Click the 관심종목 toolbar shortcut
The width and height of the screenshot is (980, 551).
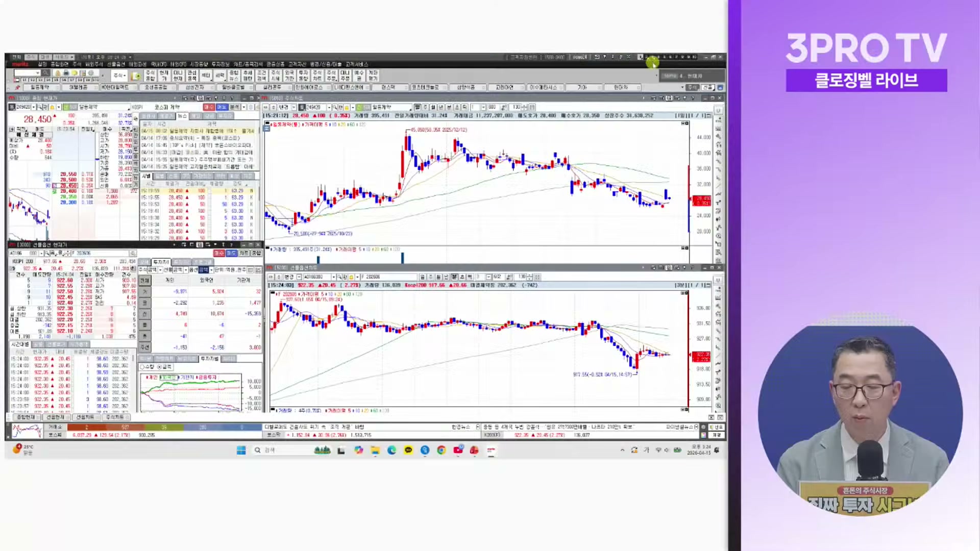tap(192, 76)
